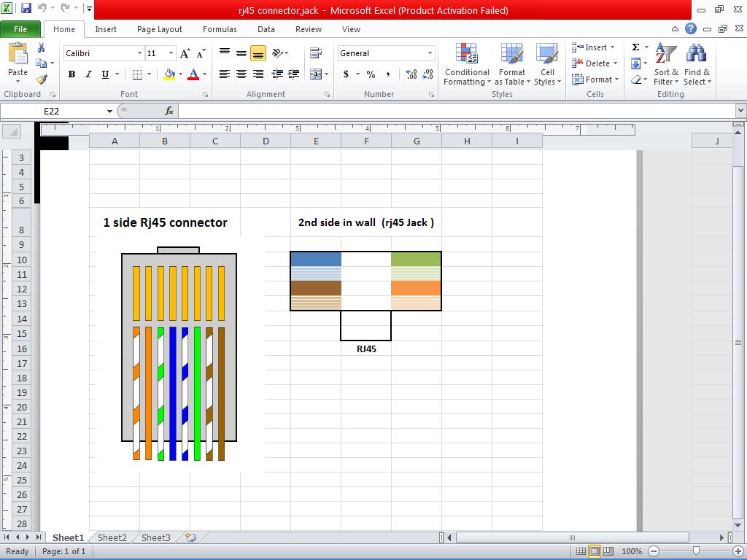Image resolution: width=747 pixels, height=560 pixels.
Task: Select the Format Painter brush
Action: [42, 79]
